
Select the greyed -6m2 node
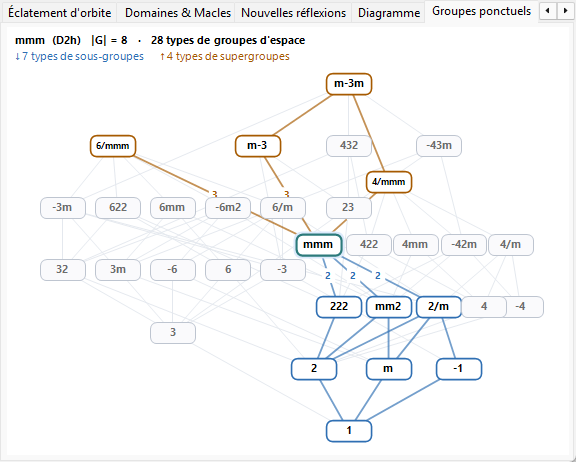[x=228, y=207]
